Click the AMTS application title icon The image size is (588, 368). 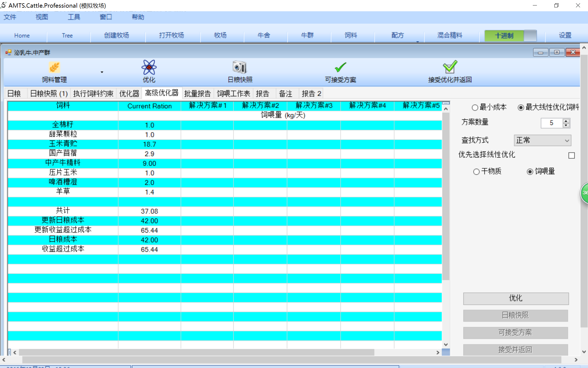(x=4, y=5)
